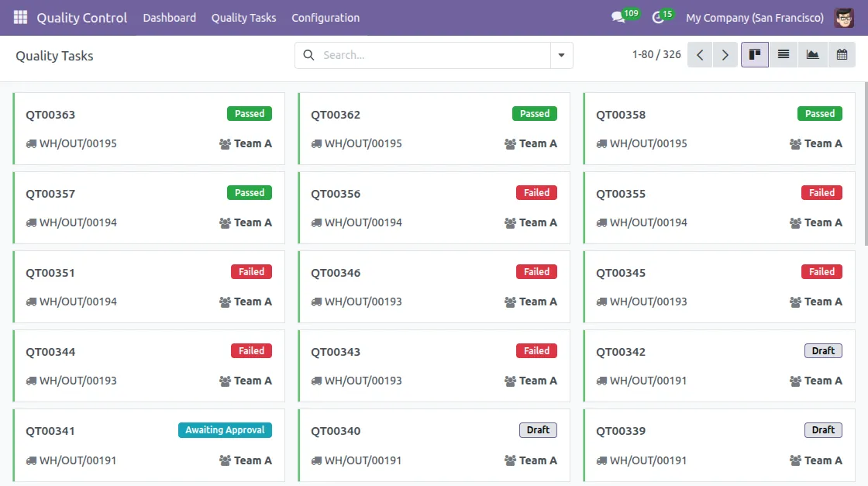
Task: Switch to the list view icon
Action: click(x=783, y=54)
